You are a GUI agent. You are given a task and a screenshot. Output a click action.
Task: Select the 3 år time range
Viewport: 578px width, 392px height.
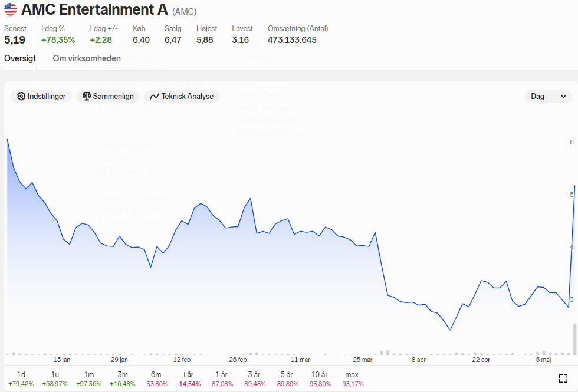[x=254, y=378]
